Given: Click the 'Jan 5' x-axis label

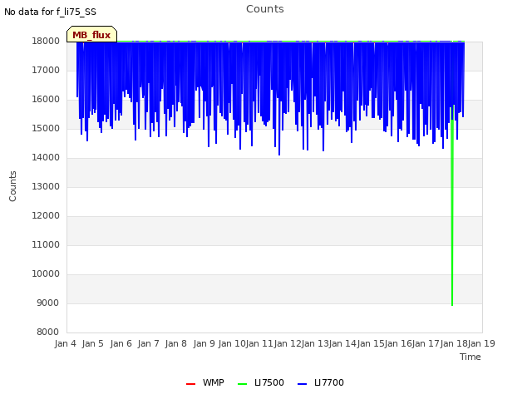Looking at the screenshot, I should coord(93,343).
